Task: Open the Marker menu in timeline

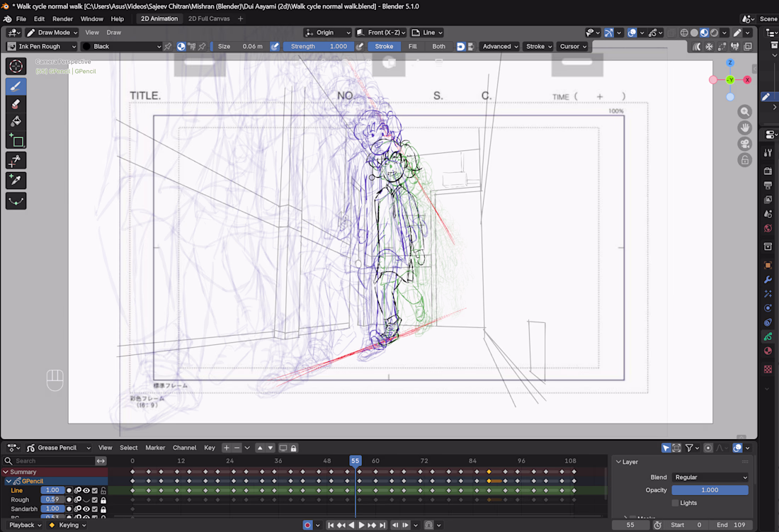Action: coord(155,448)
